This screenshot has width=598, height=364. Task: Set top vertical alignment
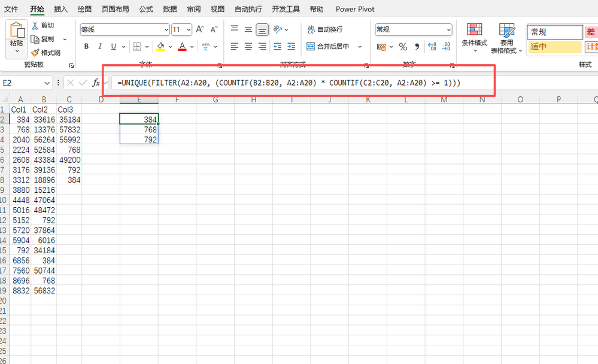235,29
